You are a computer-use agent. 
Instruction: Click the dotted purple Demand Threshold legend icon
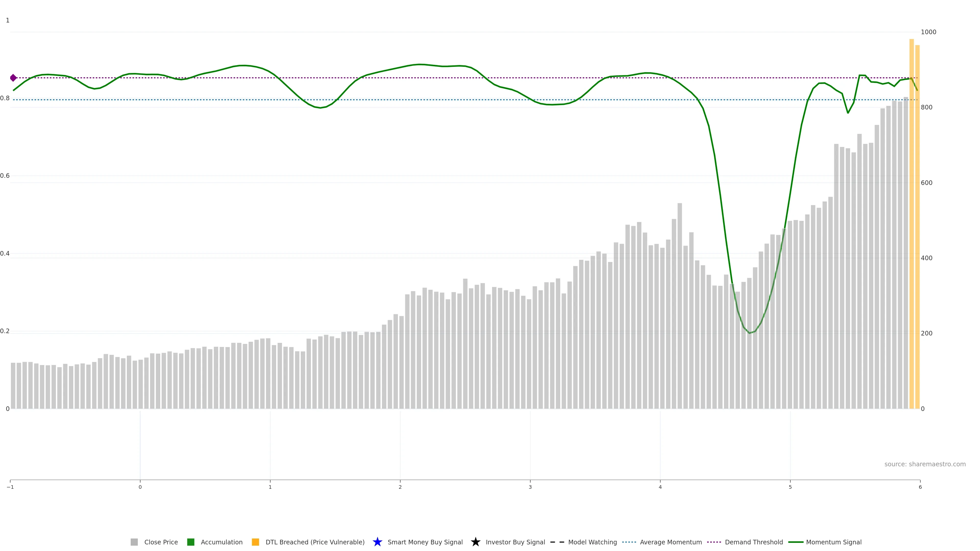[714, 542]
